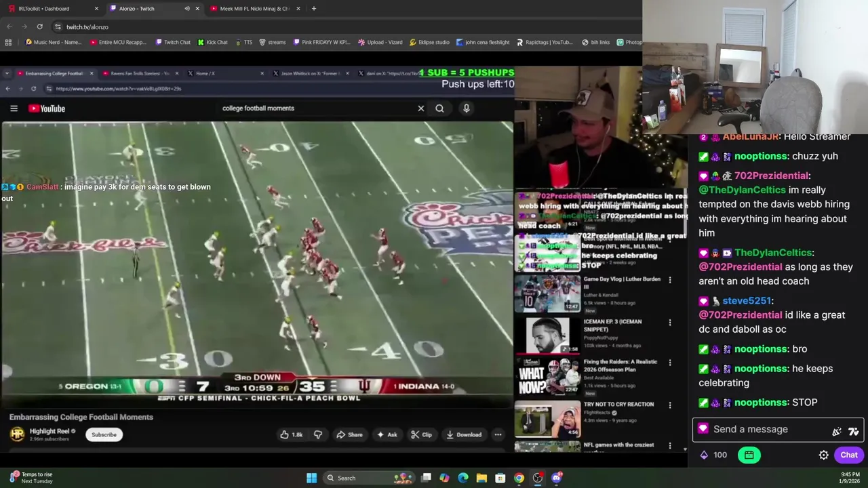
Task: Click the Ask button under video
Action: click(x=387, y=434)
